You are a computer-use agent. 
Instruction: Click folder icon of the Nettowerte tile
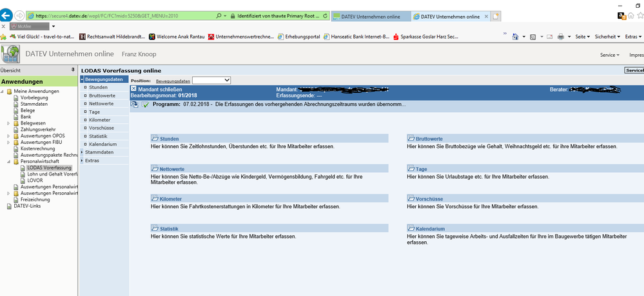click(x=155, y=168)
